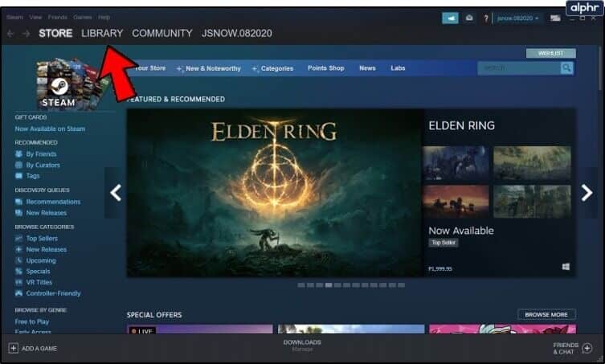Open the Points Shop link
The height and width of the screenshot is (364, 605).
click(x=325, y=68)
